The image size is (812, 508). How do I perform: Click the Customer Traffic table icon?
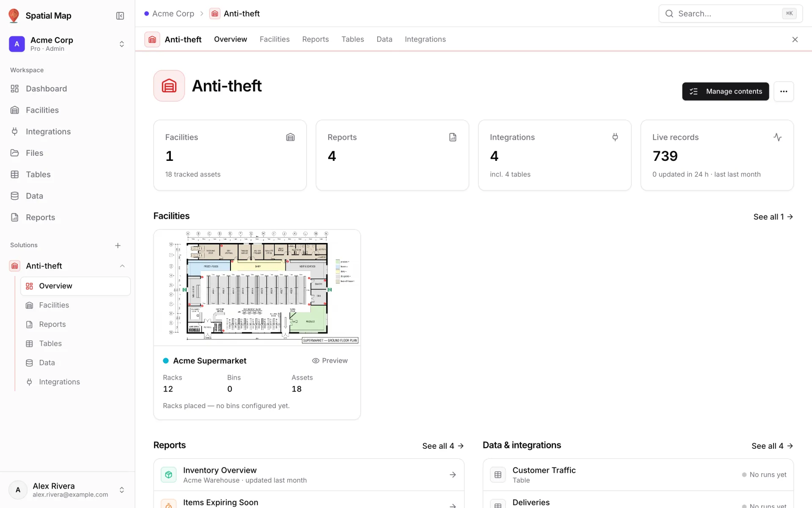click(x=498, y=475)
